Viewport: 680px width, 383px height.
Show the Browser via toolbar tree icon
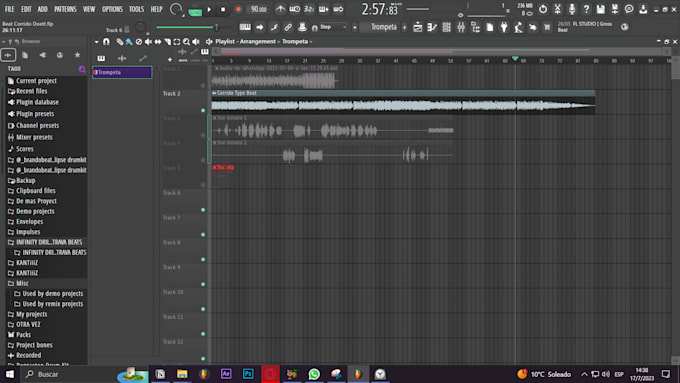pyautogui.click(x=475, y=27)
